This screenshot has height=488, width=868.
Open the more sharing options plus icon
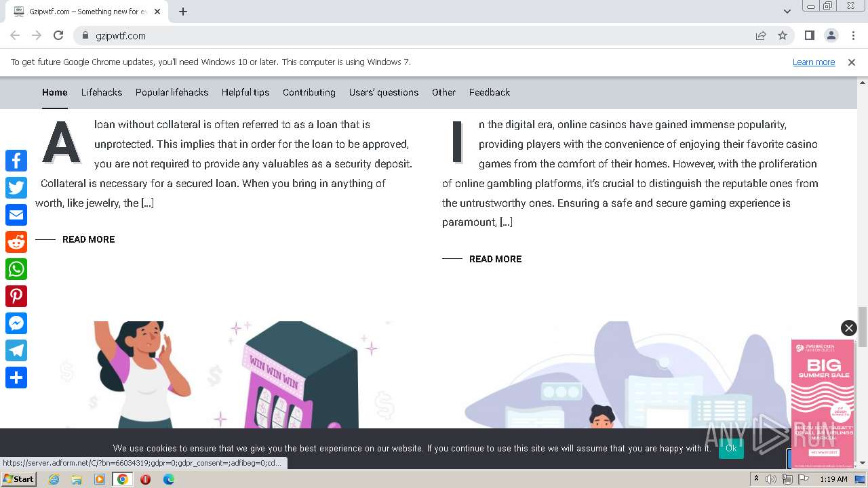[16, 378]
